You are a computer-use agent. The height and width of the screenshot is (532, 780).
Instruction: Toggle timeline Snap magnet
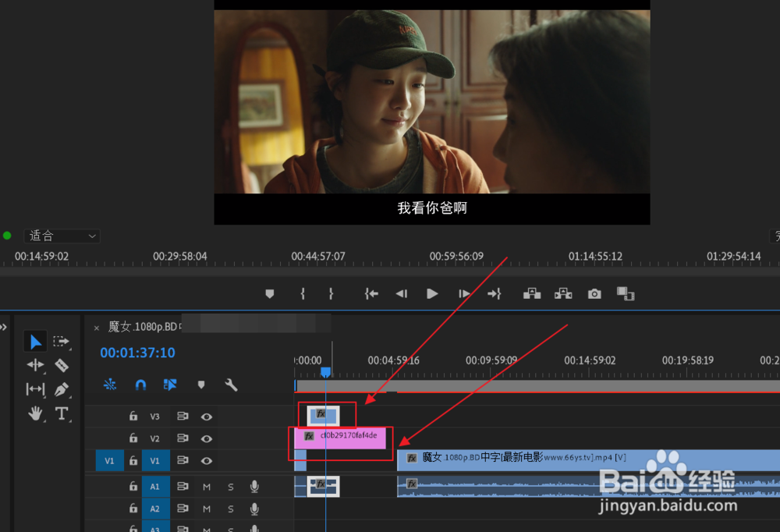(140, 385)
